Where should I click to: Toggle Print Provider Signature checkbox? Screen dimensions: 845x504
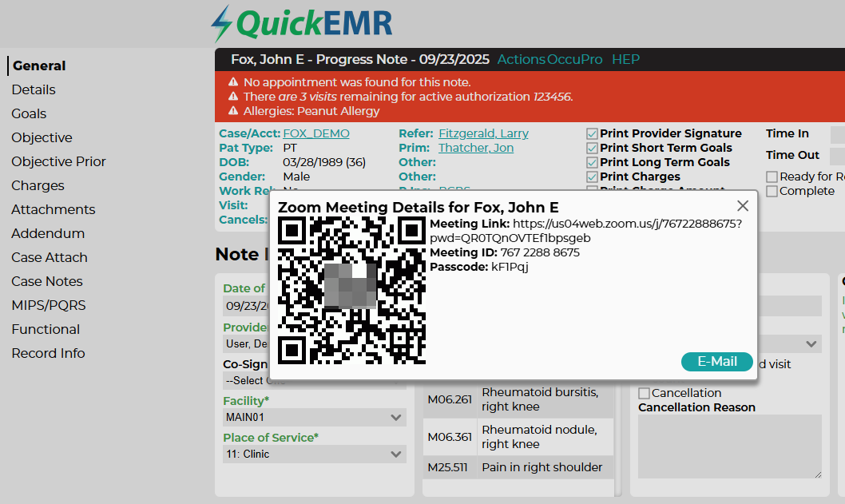[x=592, y=133]
